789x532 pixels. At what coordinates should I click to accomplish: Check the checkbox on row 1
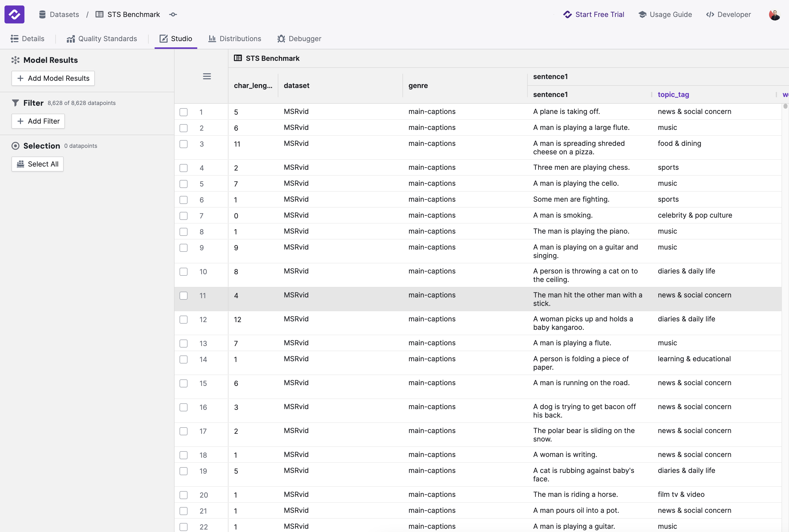pyautogui.click(x=184, y=112)
